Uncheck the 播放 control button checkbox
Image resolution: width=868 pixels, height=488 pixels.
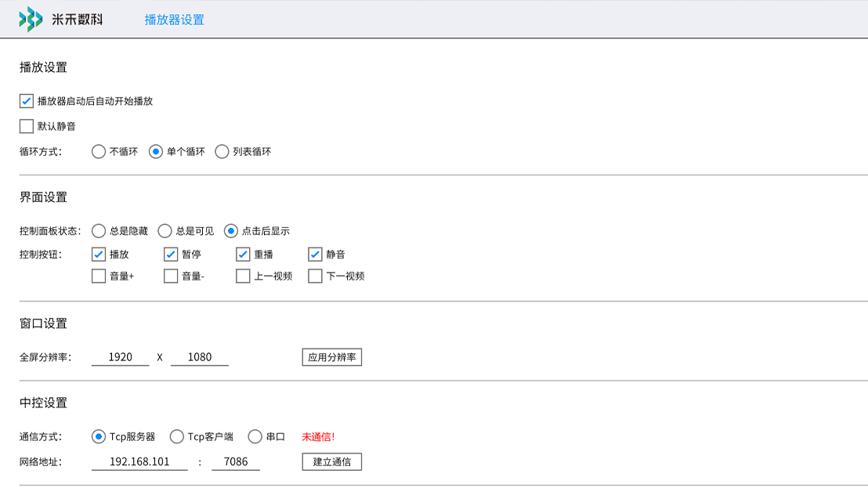[x=99, y=255]
